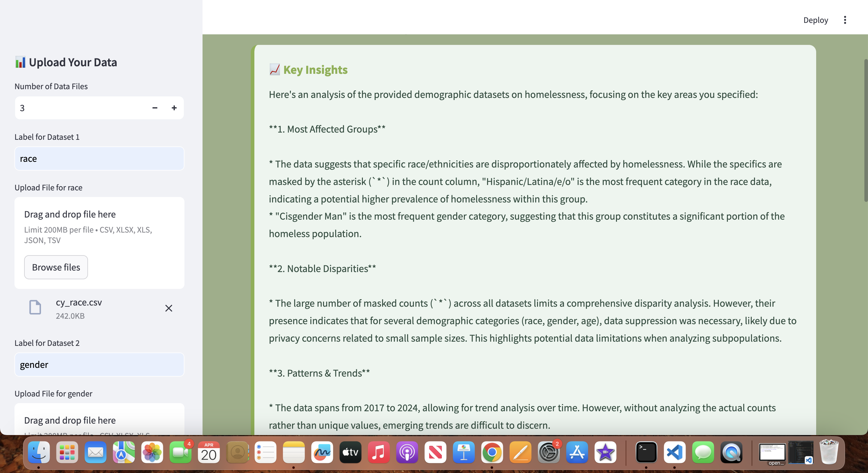Viewport: 868px width, 473px height.
Task: Click the three-dot main menu icon
Action: point(845,20)
